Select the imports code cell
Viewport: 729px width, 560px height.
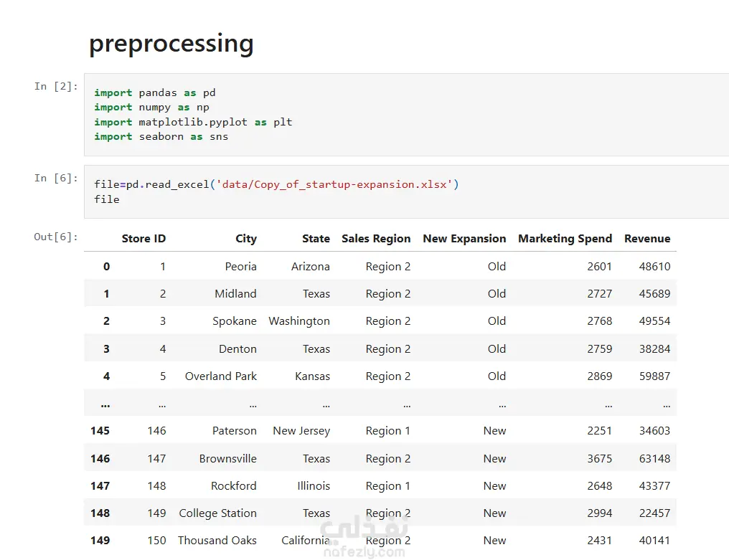tap(406, 115)
